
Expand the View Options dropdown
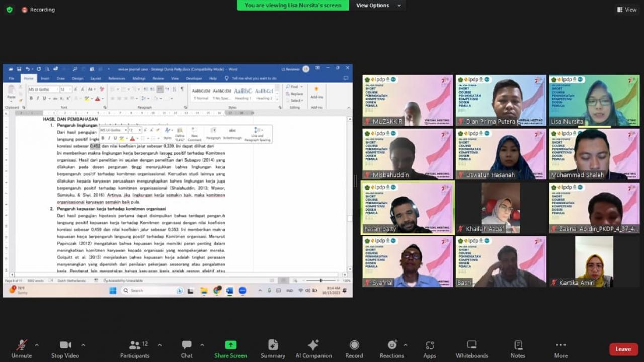point(378,6)
